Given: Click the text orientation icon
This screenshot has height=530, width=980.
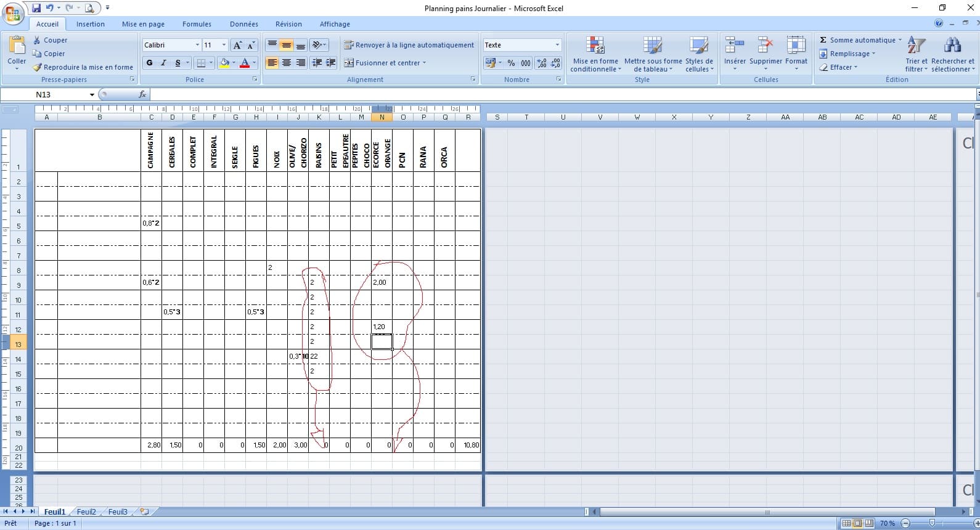Looking at the screenshot, I should 317,45.
